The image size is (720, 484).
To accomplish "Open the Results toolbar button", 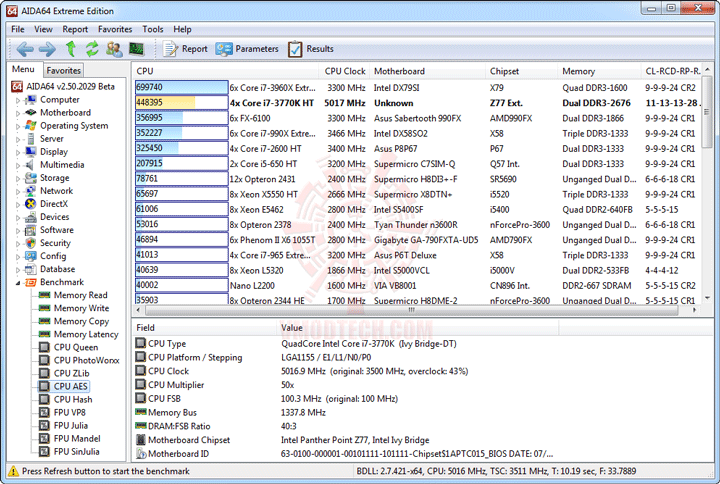I will (311, 49).
